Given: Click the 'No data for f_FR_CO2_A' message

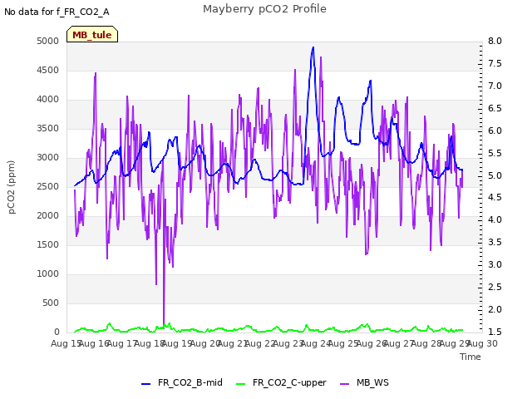Looking at the screenshot, I should tap(57, 12).
